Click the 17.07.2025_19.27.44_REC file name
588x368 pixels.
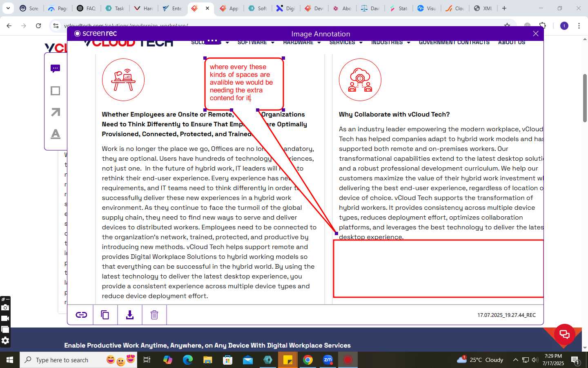[506, 315]
